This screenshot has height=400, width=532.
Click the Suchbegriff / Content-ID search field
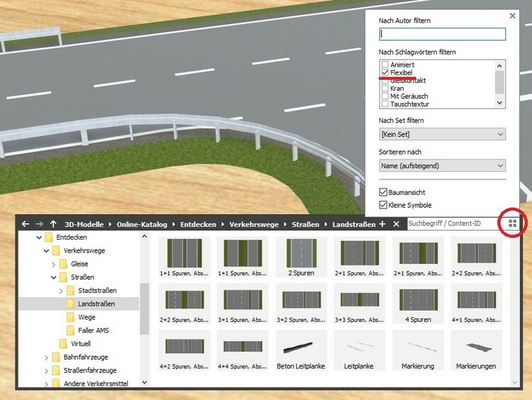pos(450,224)
